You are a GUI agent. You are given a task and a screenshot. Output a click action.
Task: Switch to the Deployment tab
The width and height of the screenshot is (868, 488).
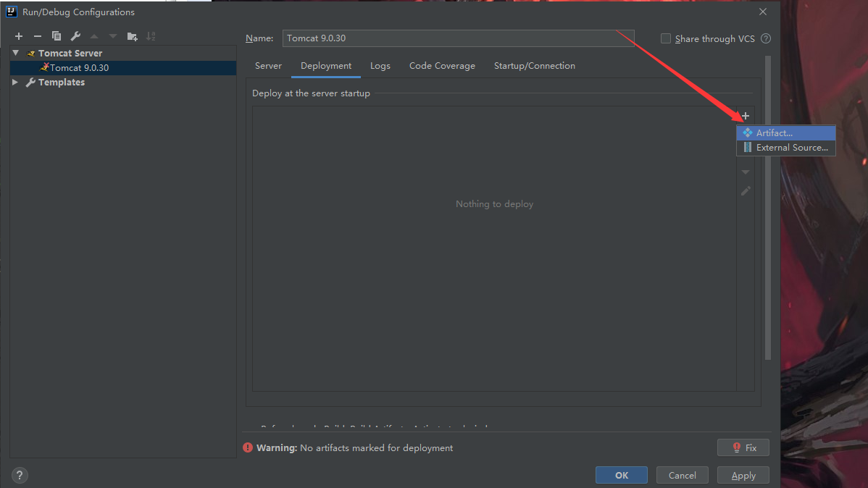[326, 65]
